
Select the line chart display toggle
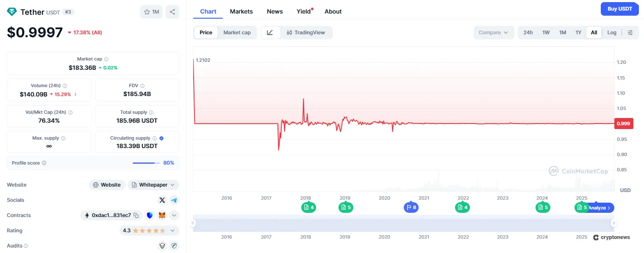coord(270,32)
